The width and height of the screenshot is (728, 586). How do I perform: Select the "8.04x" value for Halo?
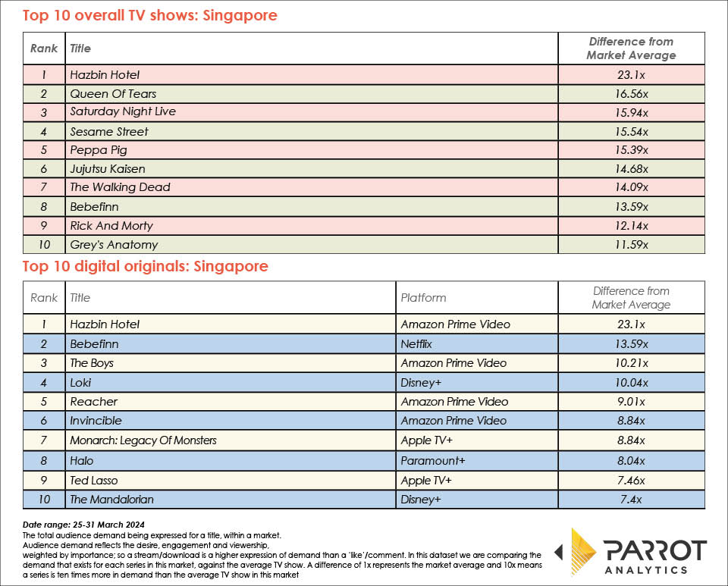pos(632,461)
